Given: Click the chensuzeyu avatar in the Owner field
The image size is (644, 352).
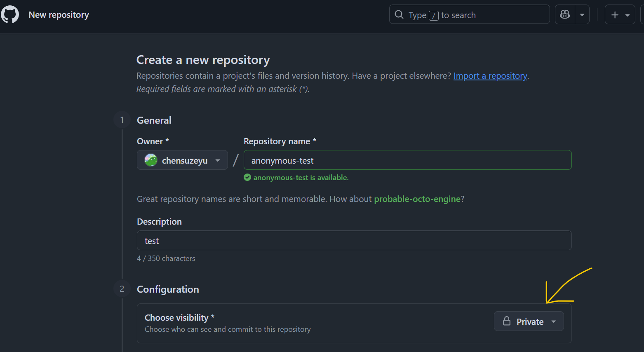Looking at the screenshot, I should pos(151,160).
